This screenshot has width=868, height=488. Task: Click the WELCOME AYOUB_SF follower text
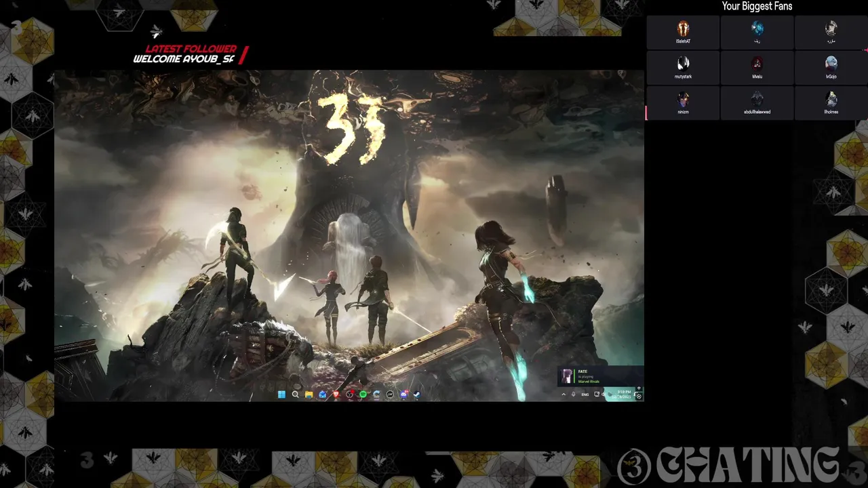pyautogui.click(x=184, y=59)
